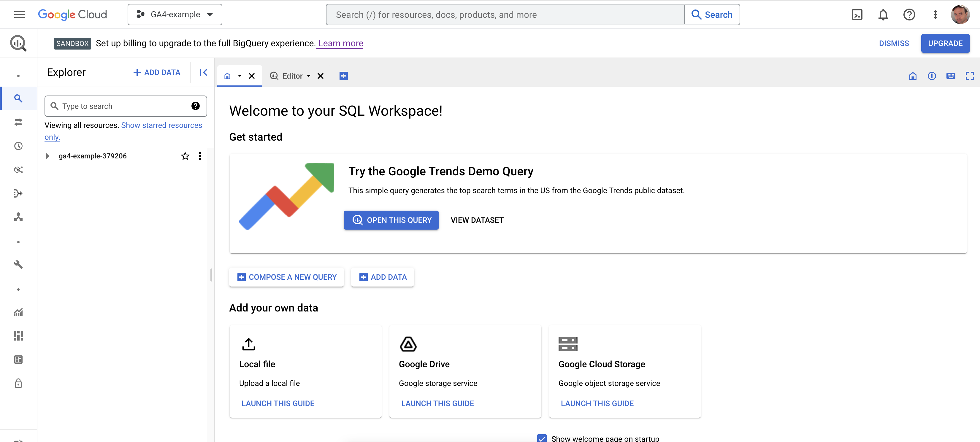980x442 pixels.
Task: Open BI Engine sidebar icon
Action: click(x=18, y=360)
